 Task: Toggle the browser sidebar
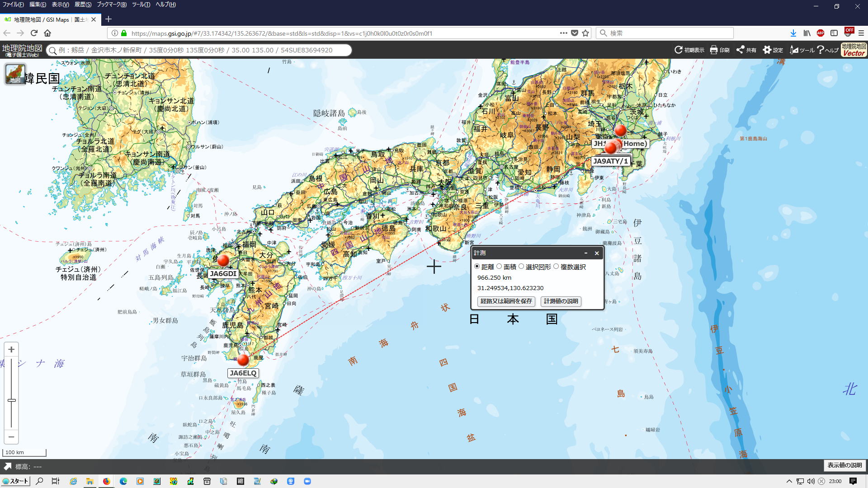(x=834, y=33)
